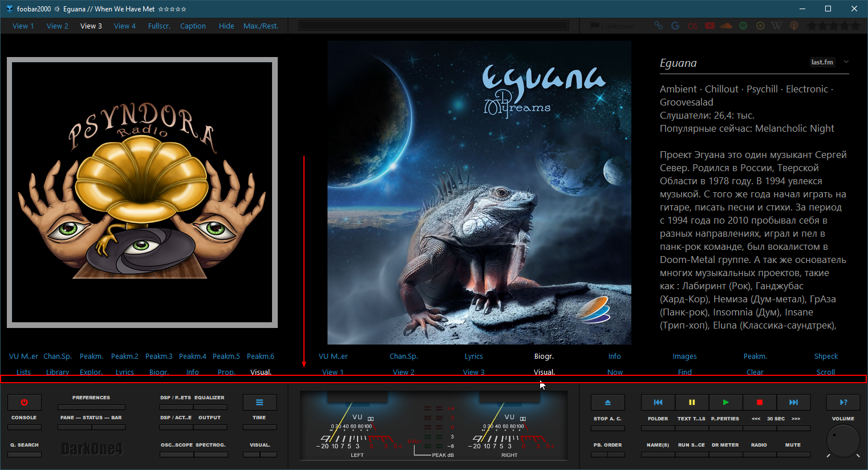Toggle the Mute button
Viewport: 868px width, 470px height.
click(x=793, y=454)
